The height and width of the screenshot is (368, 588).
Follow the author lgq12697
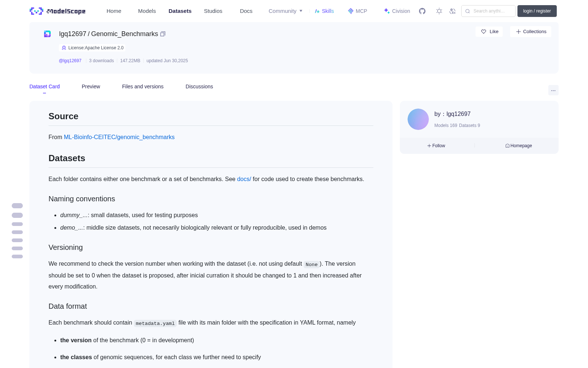[x=436, y=146]
